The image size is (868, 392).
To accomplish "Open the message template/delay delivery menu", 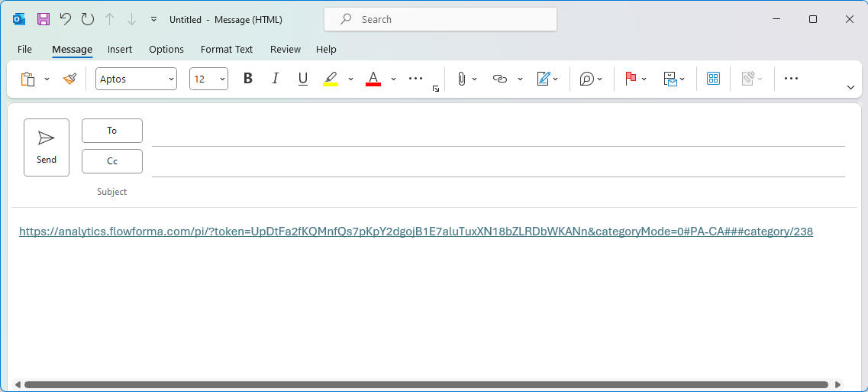I will [x=673, y=79].
